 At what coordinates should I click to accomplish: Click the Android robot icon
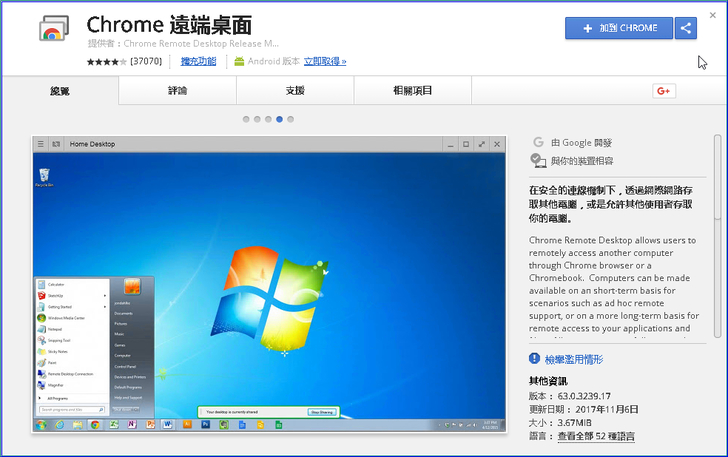[239, 61]
